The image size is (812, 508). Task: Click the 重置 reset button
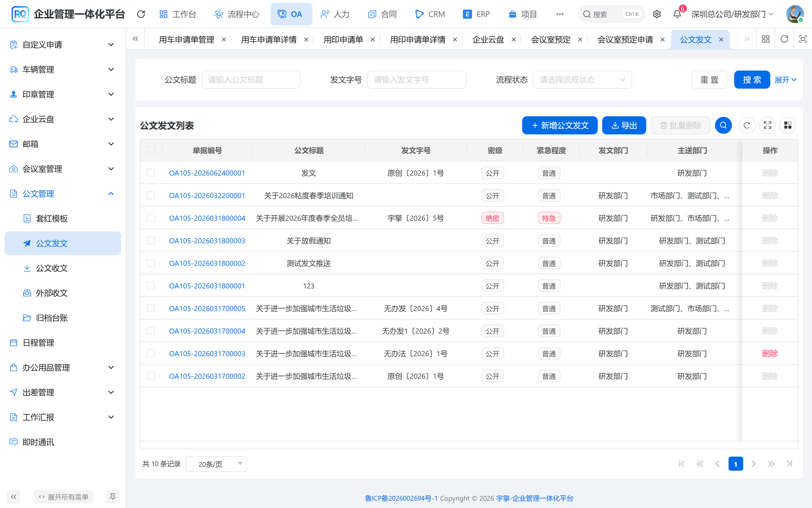(x=709, y=80)
